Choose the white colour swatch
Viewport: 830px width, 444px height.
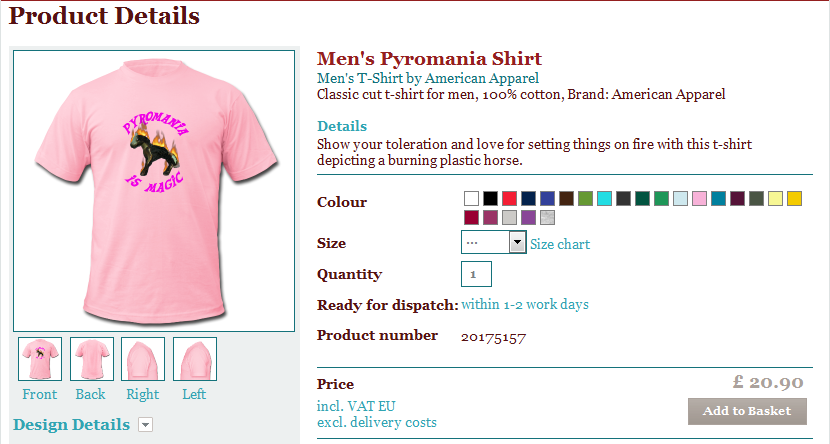471,198
